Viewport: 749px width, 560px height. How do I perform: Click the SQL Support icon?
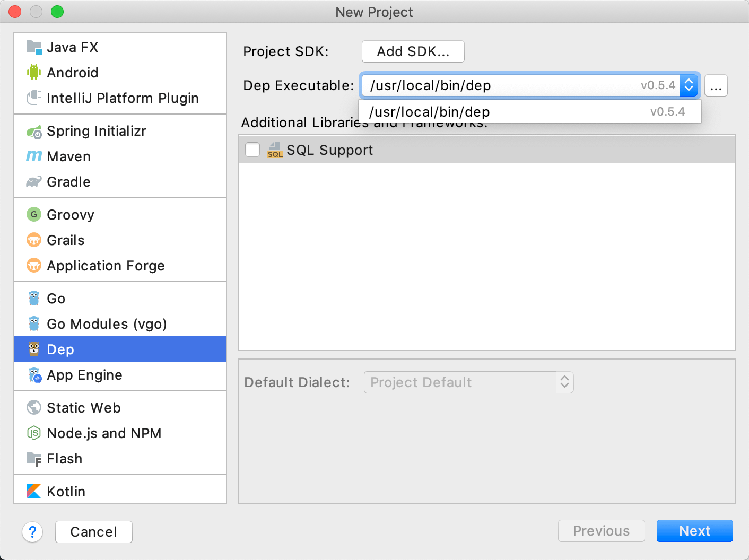(x=275, y=150)
